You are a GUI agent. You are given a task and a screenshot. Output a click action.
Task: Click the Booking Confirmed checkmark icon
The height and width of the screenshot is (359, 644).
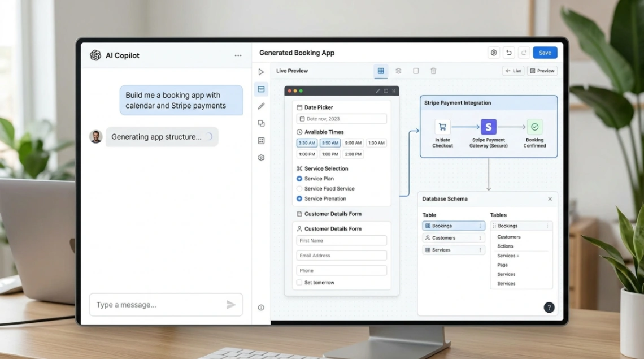pyautogui.click(x=534, y=127)
